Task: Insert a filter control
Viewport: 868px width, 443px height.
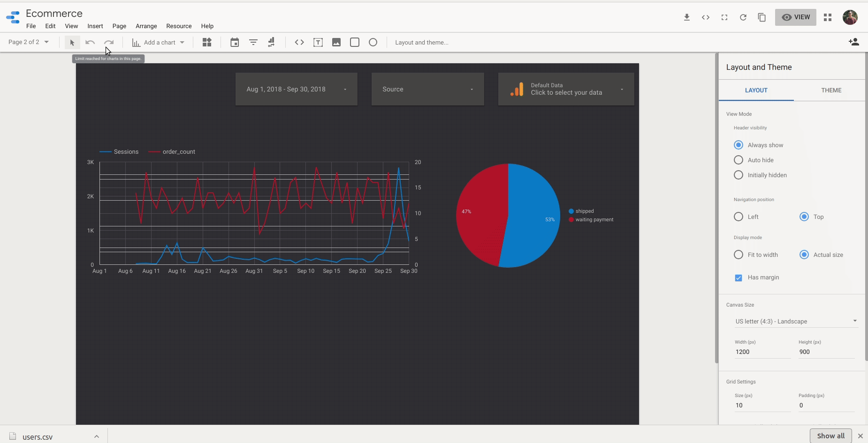Action: pyautogui.click(x=253, y=43)
